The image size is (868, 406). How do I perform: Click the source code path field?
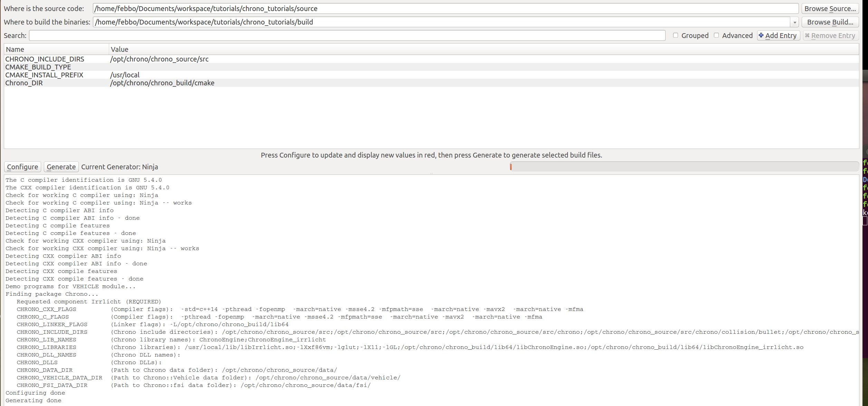tap(345, 8)
